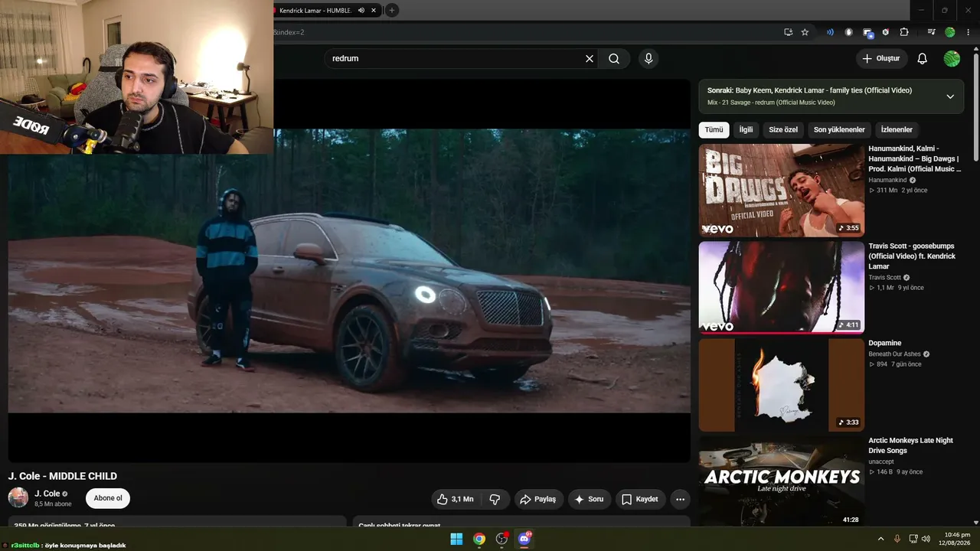
Task: Visit the unaccept channel link
Action: tap(881, 462)
